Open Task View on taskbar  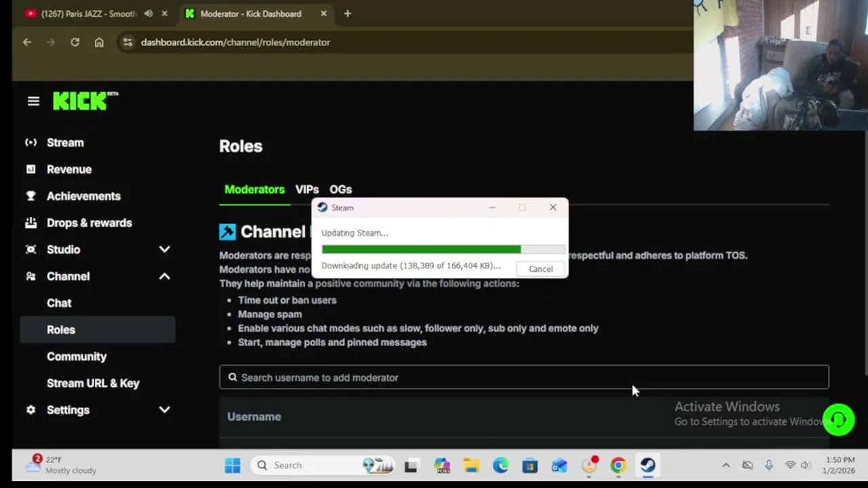(411, 466)
